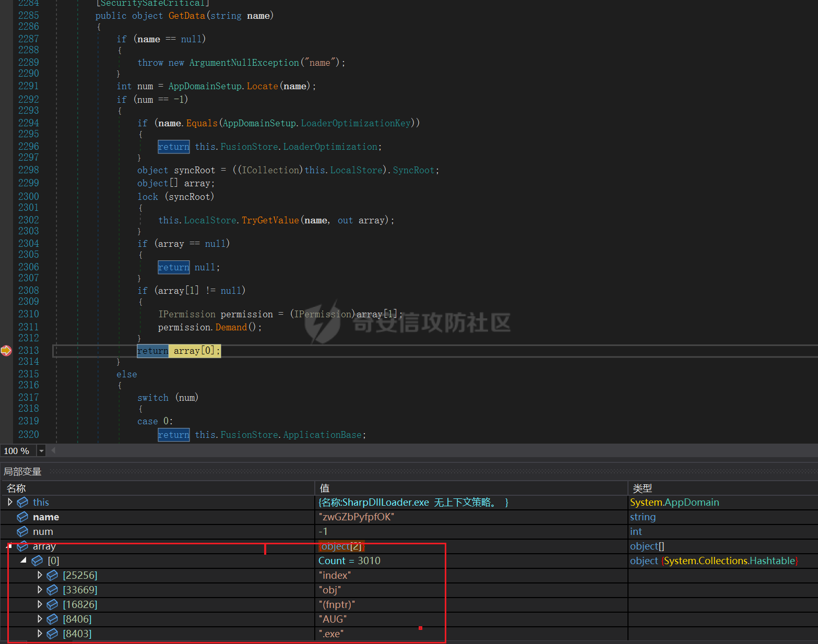Expand the '[16826]' entry
The height and width of the screenshot is (644, 818).
coord(40,604)
